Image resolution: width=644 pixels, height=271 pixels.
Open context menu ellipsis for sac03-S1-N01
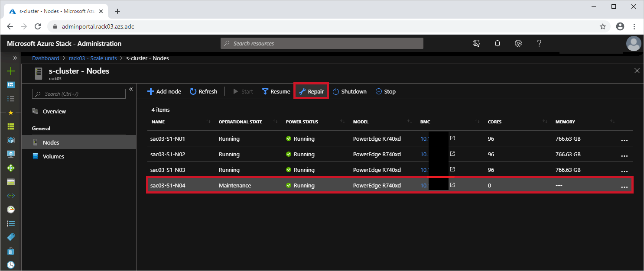(624, 140)
